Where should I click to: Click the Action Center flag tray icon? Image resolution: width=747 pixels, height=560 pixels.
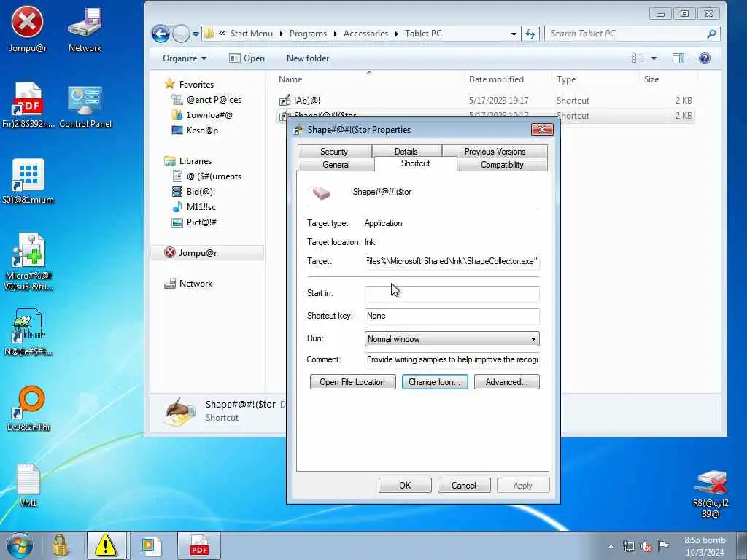coord(663,546)
